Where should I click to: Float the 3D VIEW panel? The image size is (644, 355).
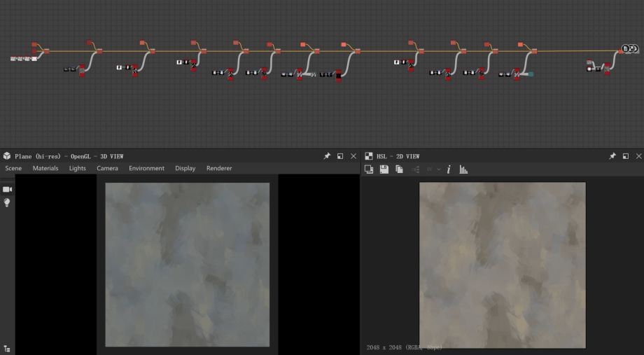tap(340, 156)
